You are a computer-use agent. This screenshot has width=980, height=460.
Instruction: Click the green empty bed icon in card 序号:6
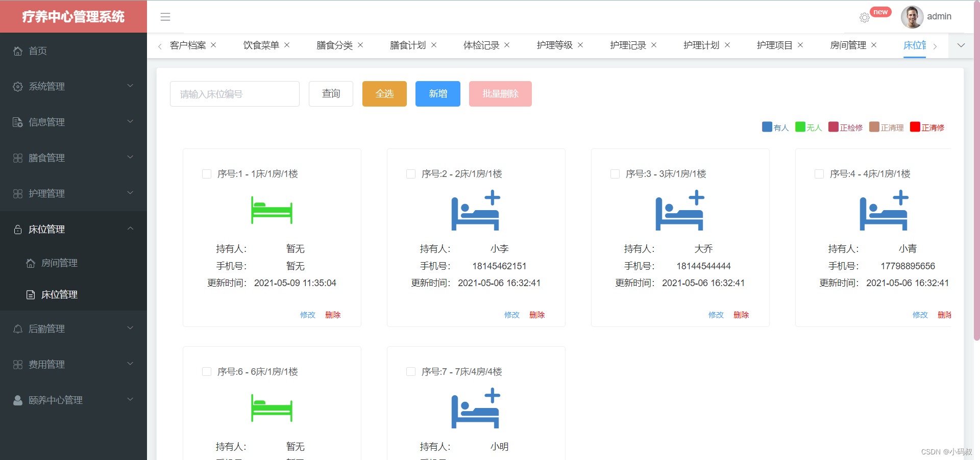click(x=272, y=408)
